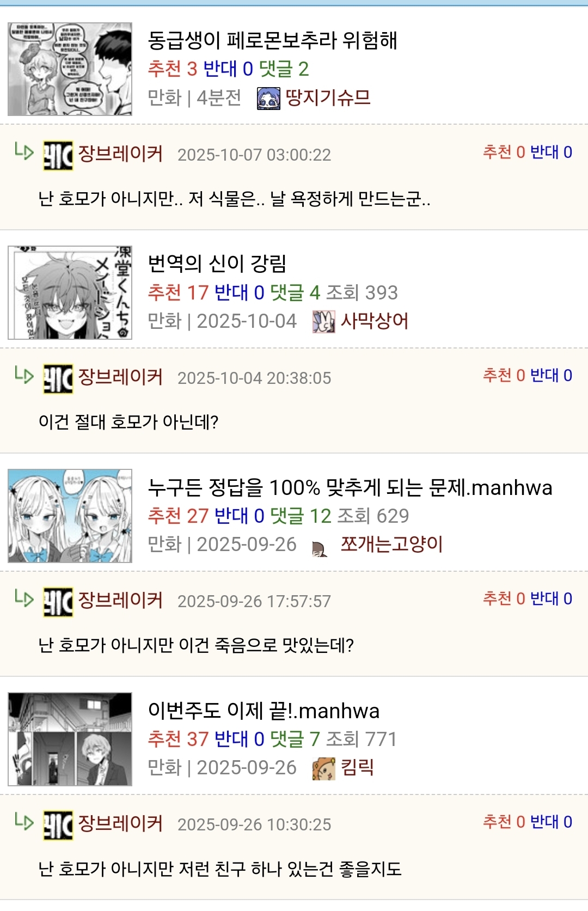Click the 누구든 정답을 100% 맞추게 되는 문제.manhwa thumbnail

pos(70,516)
